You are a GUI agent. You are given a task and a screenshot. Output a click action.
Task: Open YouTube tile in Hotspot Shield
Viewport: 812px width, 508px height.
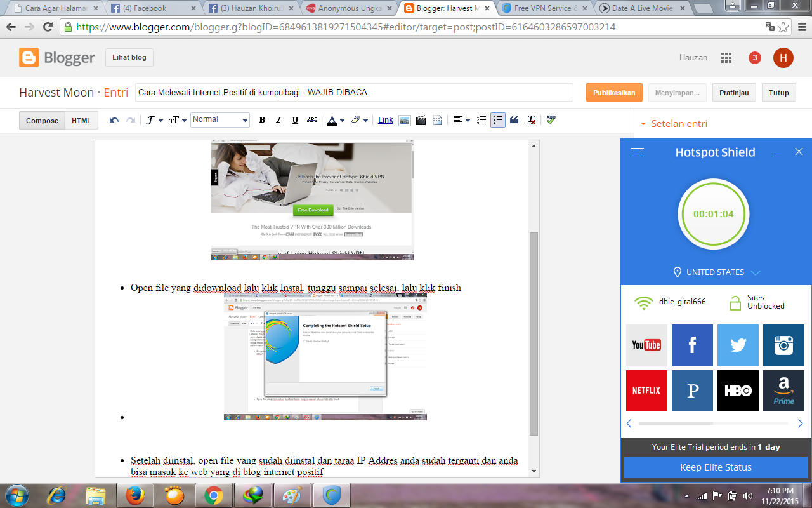(646, 345)
